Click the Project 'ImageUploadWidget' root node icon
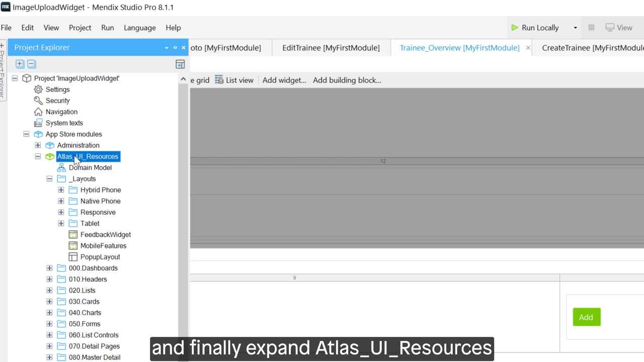Screen dimensions: 644x362 coord(27,78)
